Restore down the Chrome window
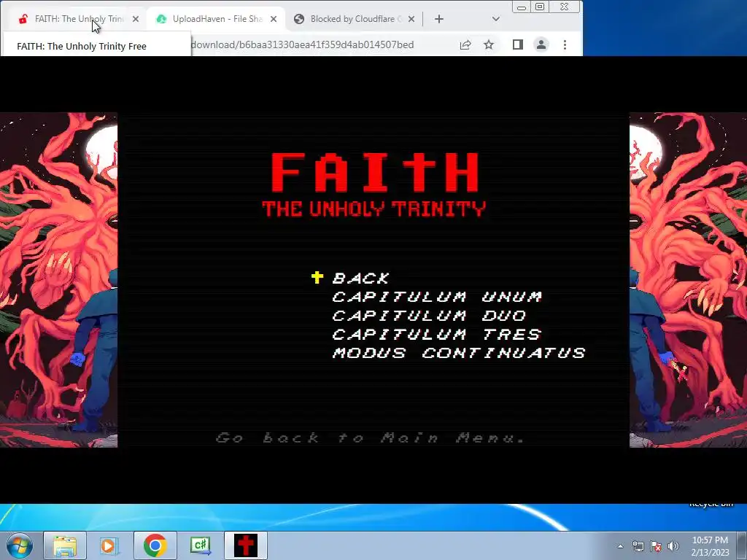Viewport: 747px width, 560px height. click(540, 7)
